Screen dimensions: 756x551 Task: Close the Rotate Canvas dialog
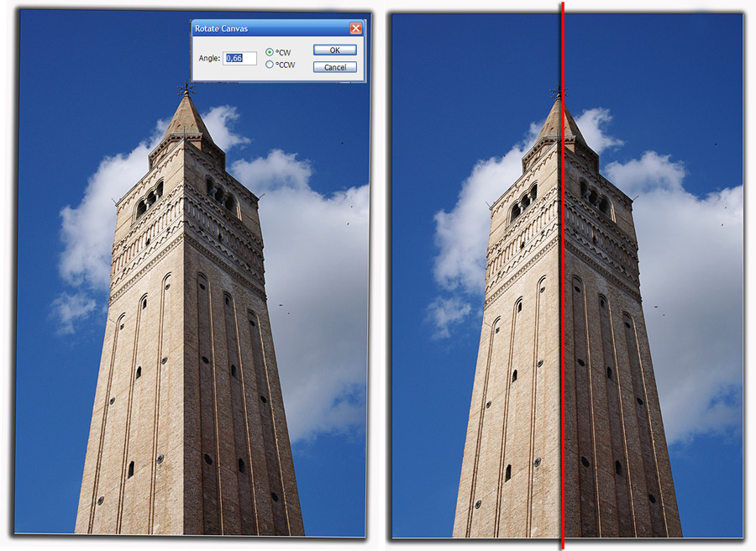click(x=357, y=28)
